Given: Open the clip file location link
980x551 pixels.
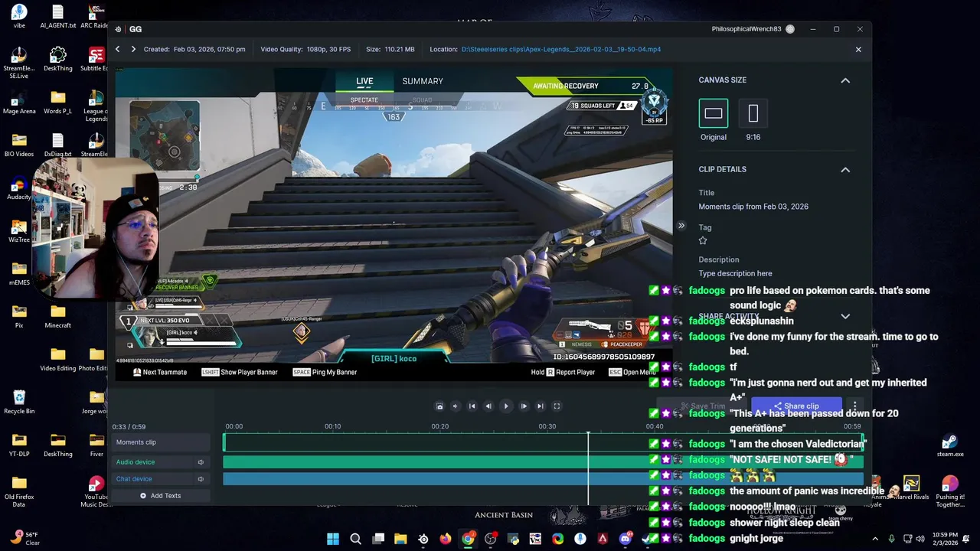Looking at the screenshot, I should pos(561,49).
